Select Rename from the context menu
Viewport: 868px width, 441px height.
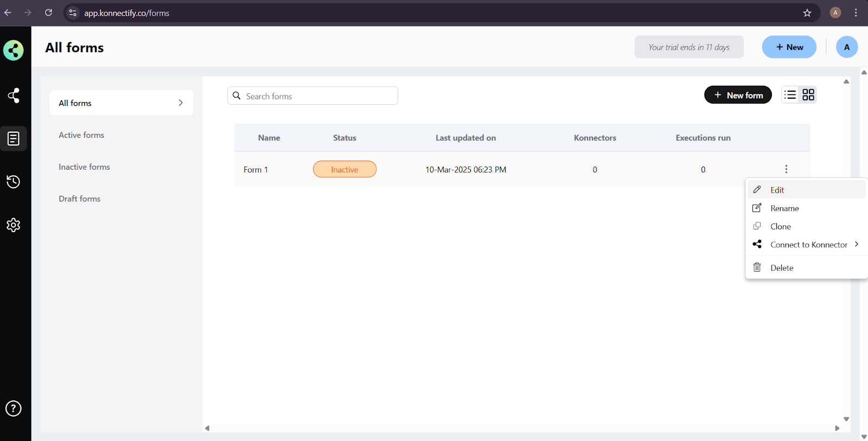click(806, 208)
